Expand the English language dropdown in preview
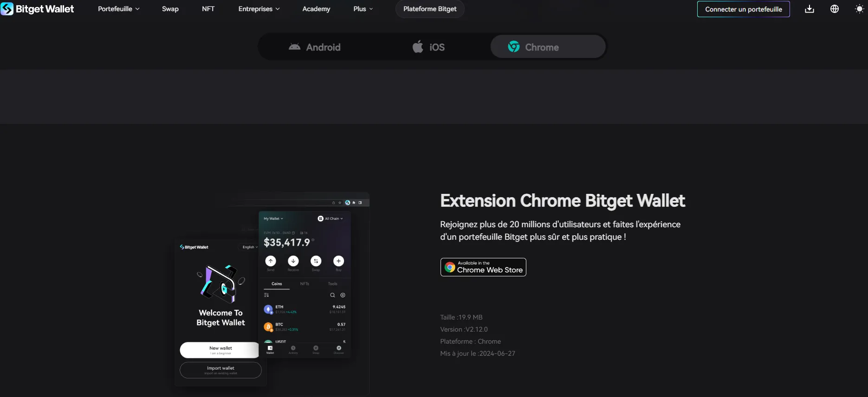This screenshot has height=397, width=868. pos(250,247)
